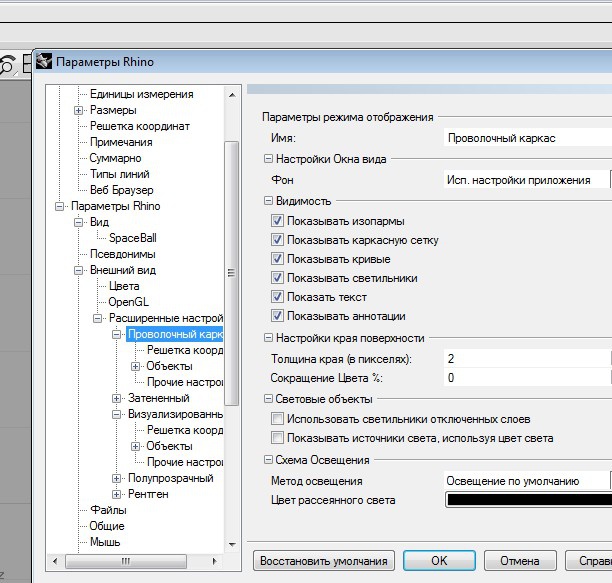Viewport: 612px width, 583px height.
Task: Expand Объекты under Визуализированный
Action: pyautogui.click(x=135, y=446)
